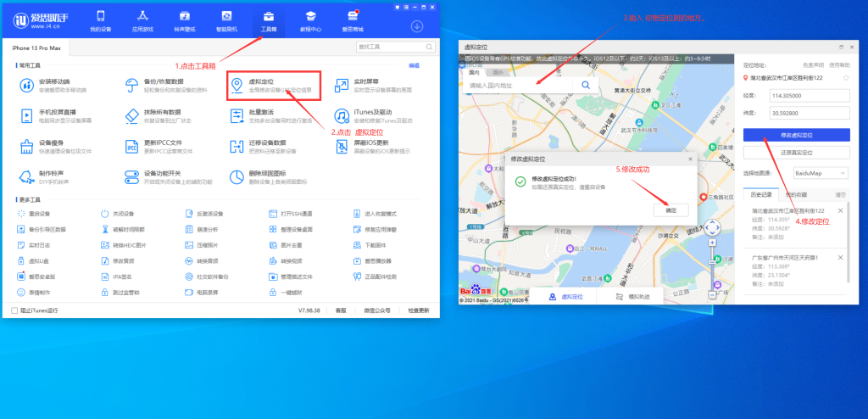Toggle 阻止iTunes运行 checkbox
The height and width of the screenshot is (419, 868).
14,310
